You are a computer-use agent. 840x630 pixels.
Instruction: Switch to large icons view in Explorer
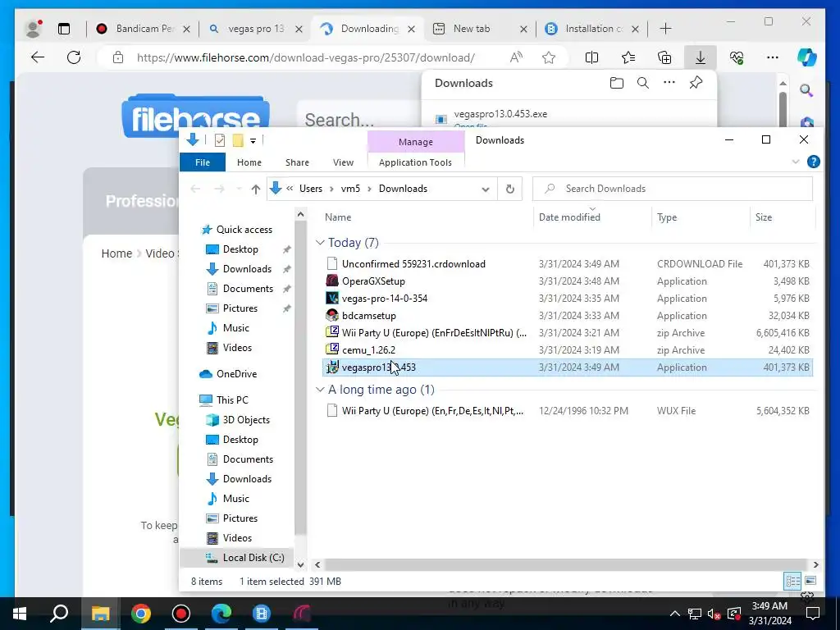point(810,581)
